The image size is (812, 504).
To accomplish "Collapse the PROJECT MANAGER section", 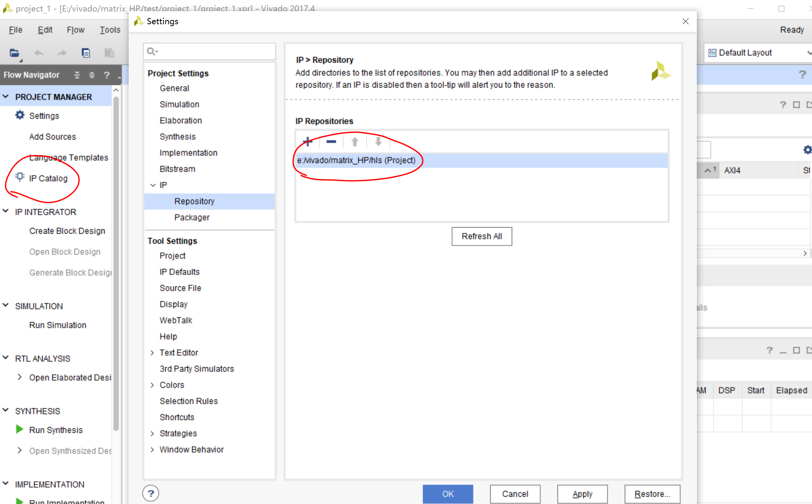I will pos(6,97).
